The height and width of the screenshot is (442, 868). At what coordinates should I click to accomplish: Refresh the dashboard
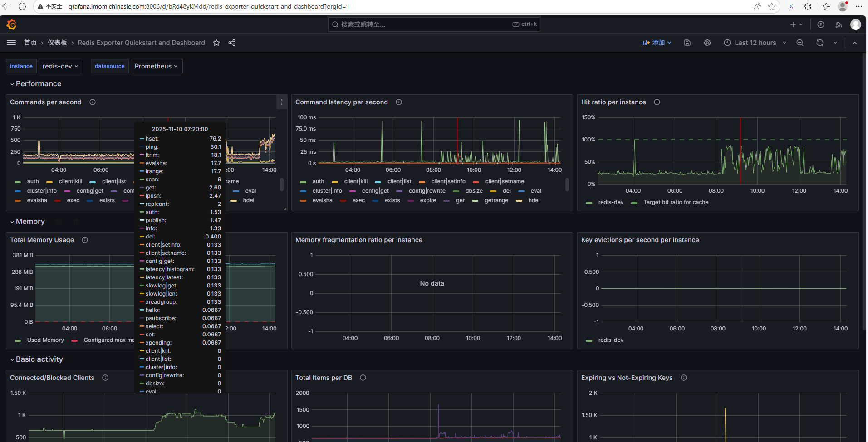point(820,43)
